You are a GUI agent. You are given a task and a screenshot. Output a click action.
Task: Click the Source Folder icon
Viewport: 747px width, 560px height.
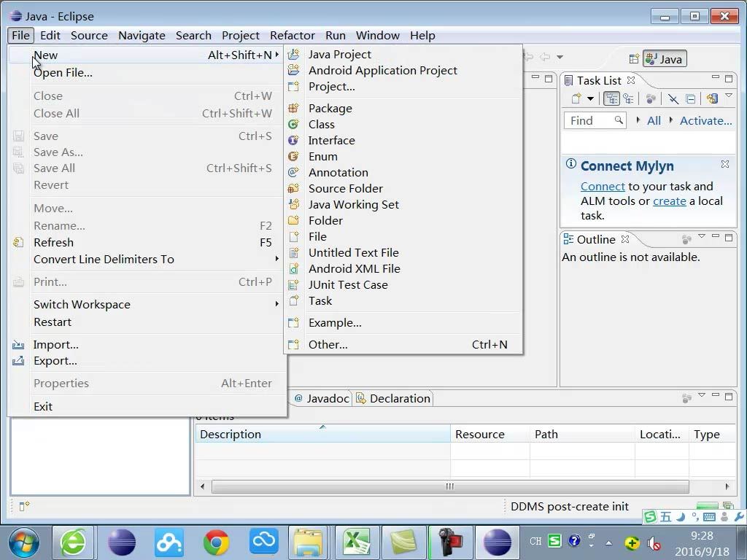294,189
